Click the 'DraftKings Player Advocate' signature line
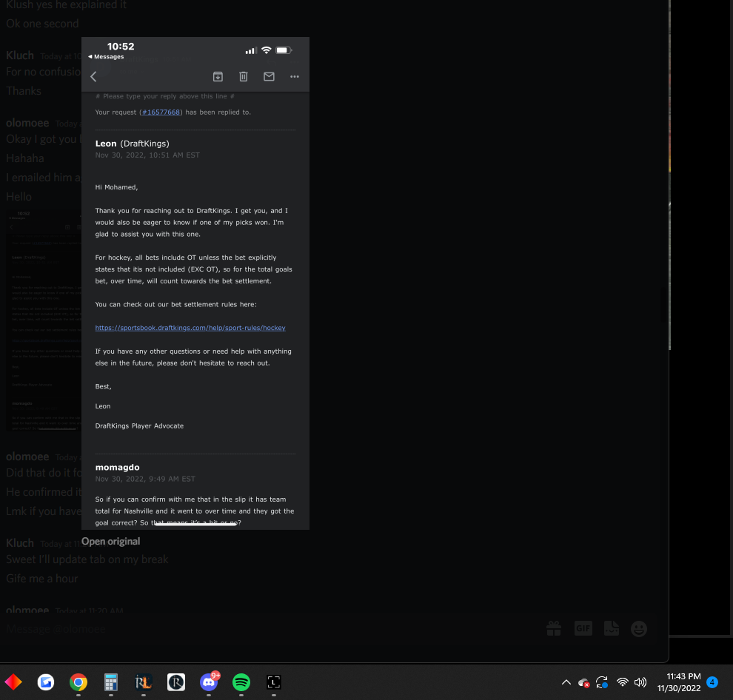This screenshot has height=700, width=733. [139, 425]
